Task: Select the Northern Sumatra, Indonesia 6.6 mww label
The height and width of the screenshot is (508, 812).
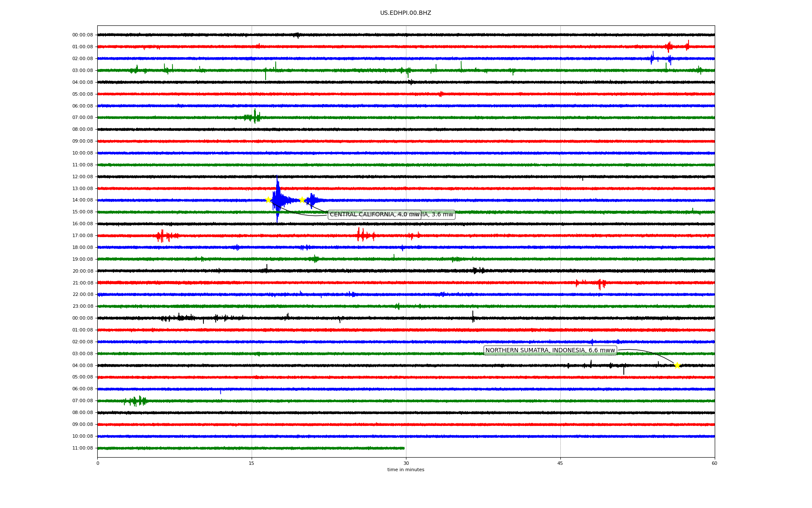Action: click(550, 351)
